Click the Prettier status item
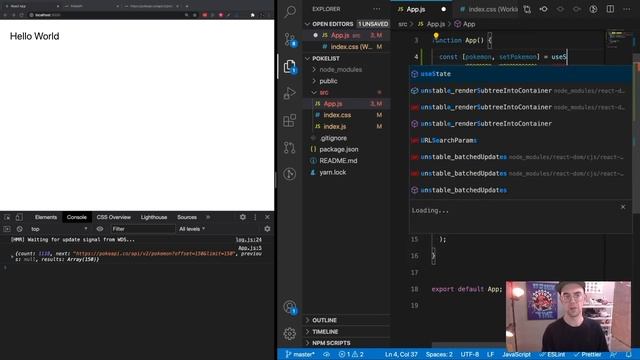 [588, 354]
